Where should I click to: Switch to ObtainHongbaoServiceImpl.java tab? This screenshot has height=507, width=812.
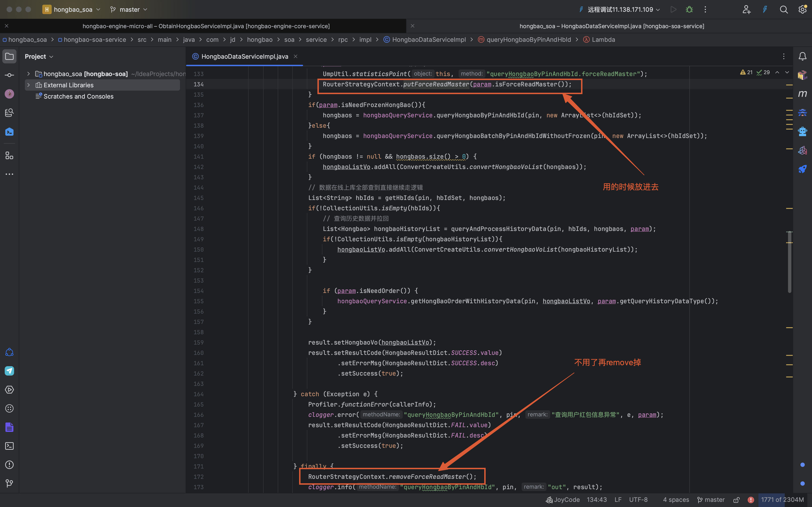206,26
